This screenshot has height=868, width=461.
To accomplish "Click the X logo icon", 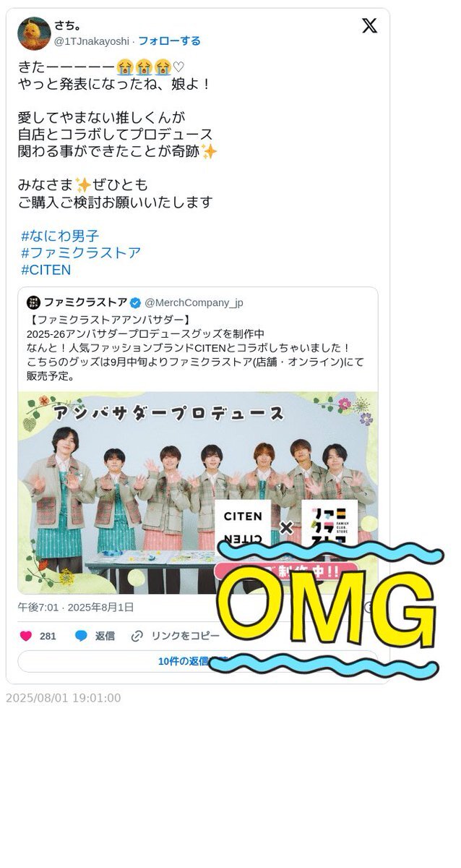I will pyautogui.click(x=369, y=26).
